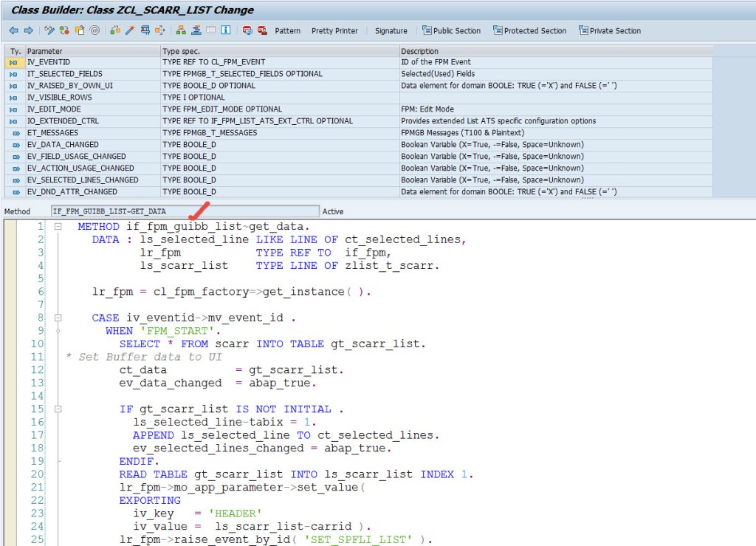Viewport: 756px width, 546px height.
Task: Click importing icon of IT_SELECTED_FIELDS row
Action: pyautogui.click(x=13, y=74)
